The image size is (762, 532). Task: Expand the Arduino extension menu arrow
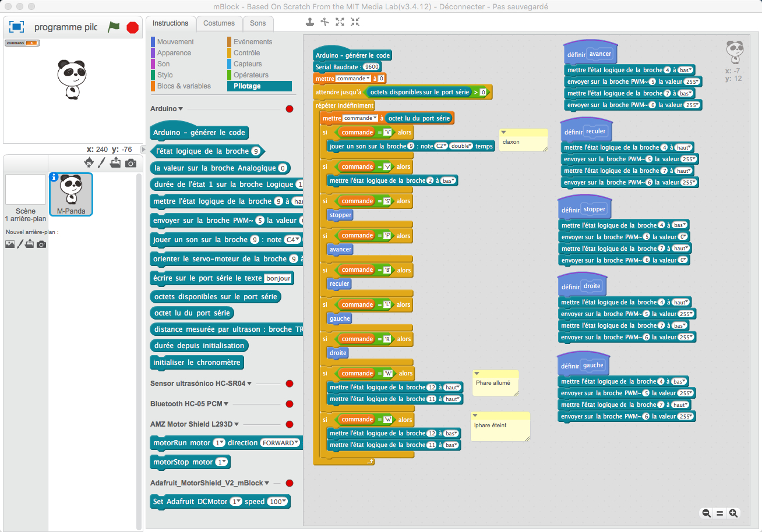click(181, 109)
